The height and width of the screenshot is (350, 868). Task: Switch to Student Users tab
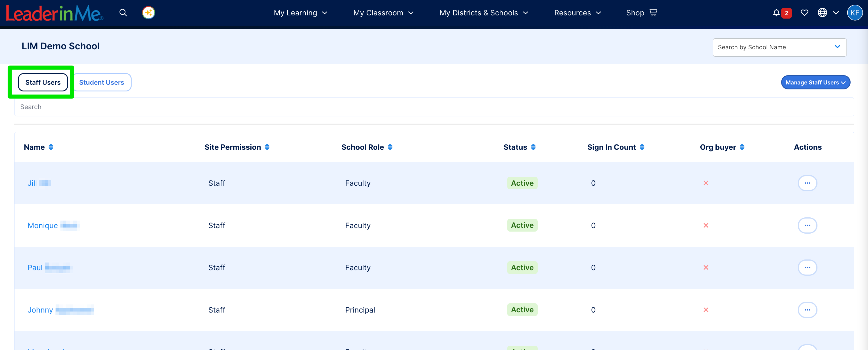point(101,82)
